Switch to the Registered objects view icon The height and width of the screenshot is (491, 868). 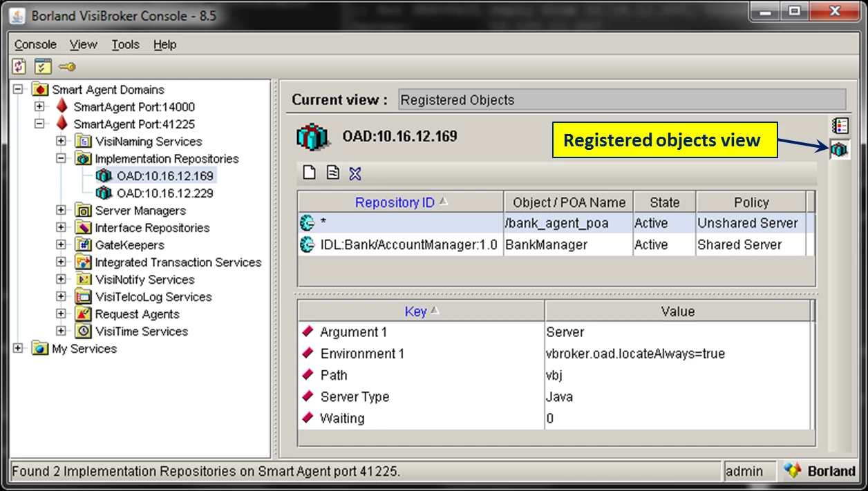tap(840, 148)
